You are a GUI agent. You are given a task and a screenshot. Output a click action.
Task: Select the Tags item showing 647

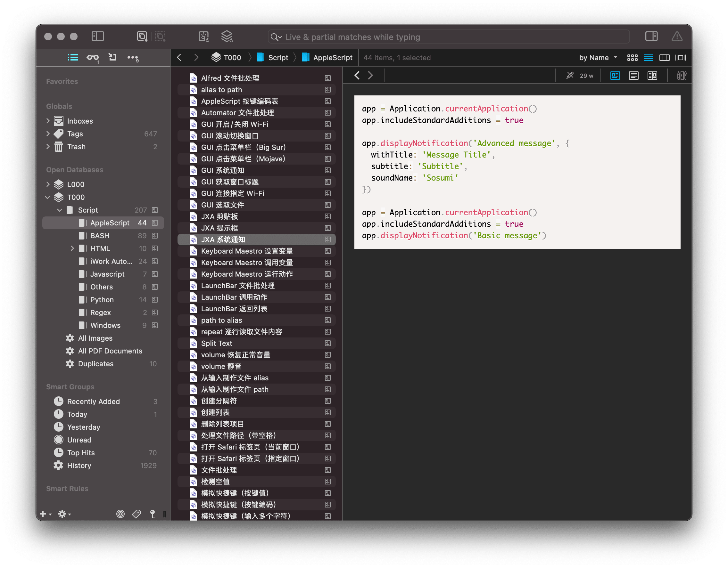coord(103,134)
